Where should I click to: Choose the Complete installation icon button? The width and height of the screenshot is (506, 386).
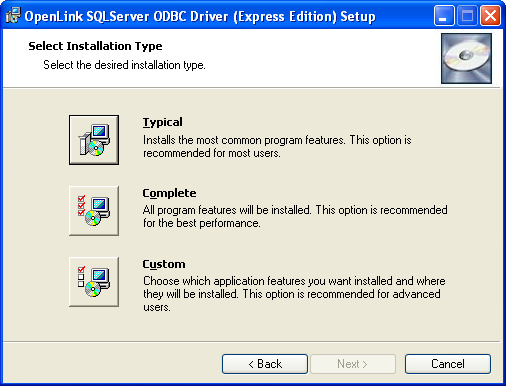tap(94, 211)
